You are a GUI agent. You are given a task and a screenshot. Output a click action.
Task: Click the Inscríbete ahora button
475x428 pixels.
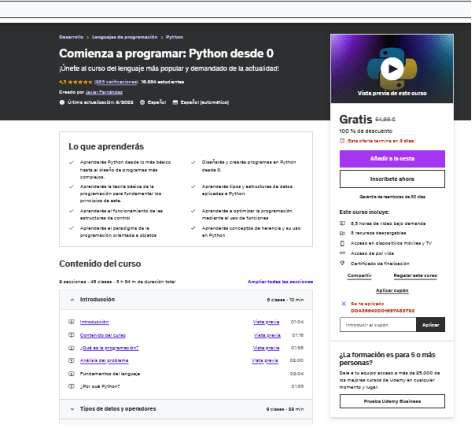click(x=392, y=179)
